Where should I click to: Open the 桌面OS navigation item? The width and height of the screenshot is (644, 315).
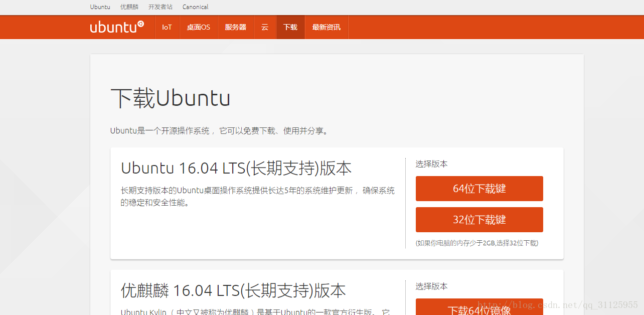coord(199,27)
